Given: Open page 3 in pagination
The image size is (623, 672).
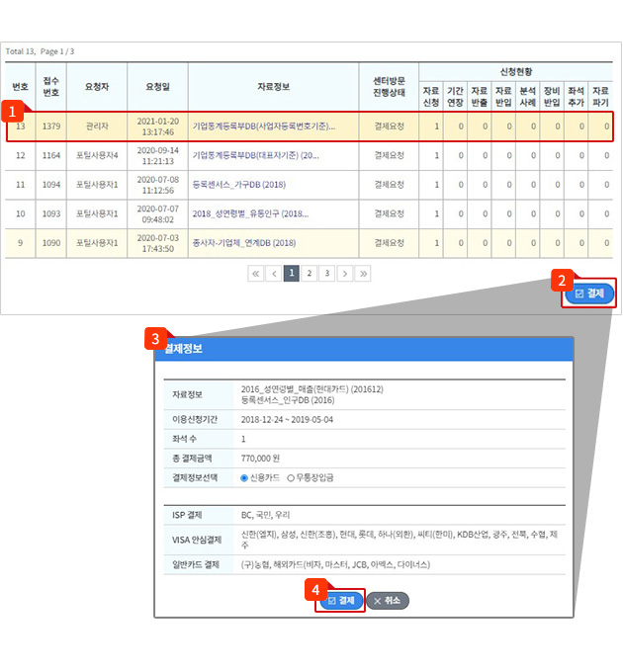Looking at the screenshot, I should 326,274.
